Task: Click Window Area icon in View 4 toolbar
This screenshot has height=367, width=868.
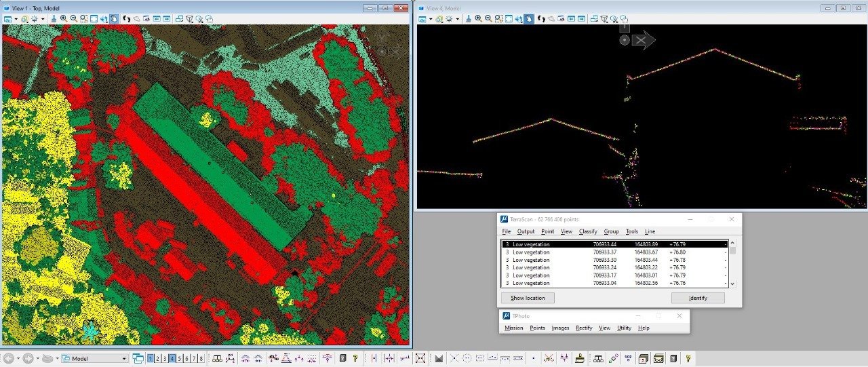Action: (x=497, y=19)
